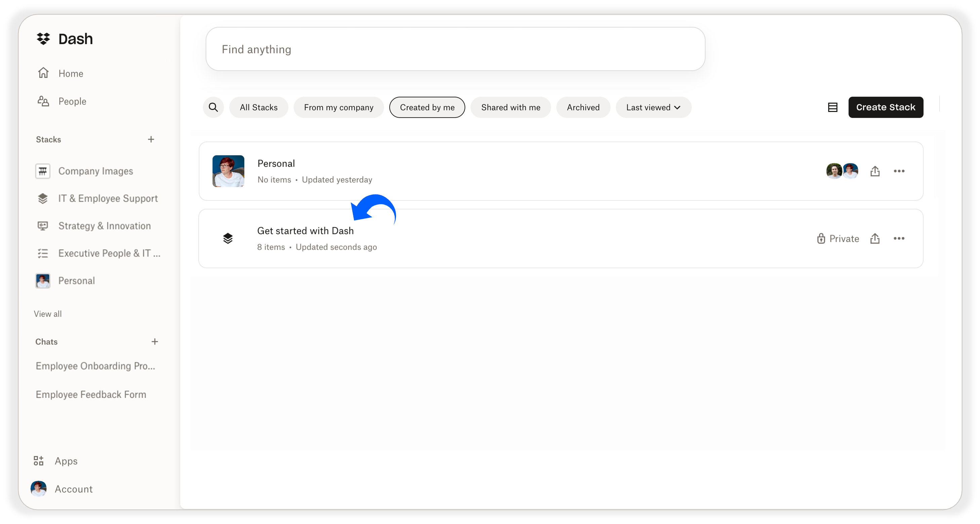Toggle the Archived filter pill
980x524 pixels.
click(x=583, y=107)
